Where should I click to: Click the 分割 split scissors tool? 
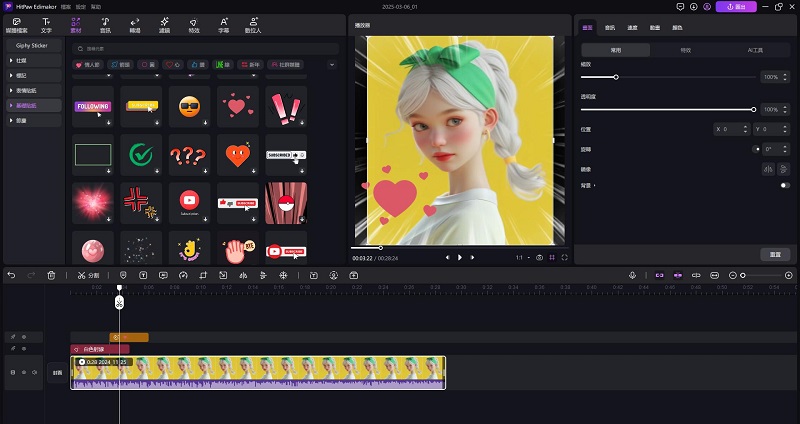pos(87,275)
